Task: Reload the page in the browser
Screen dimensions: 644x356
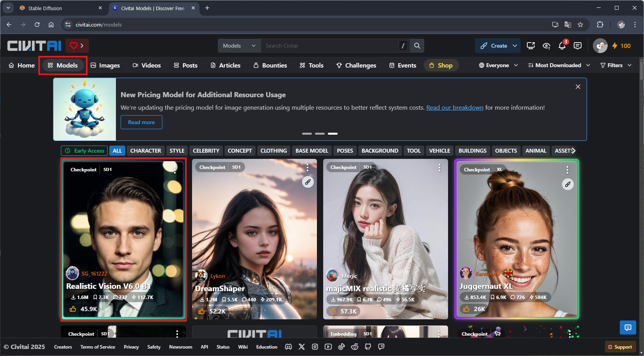Action: [37, 25]
